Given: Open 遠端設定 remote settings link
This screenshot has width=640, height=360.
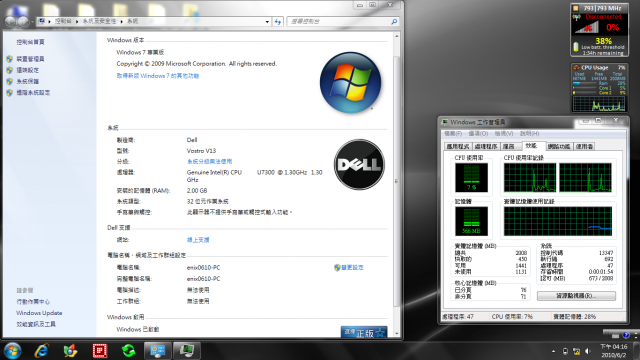Looking at the screenshot, I should click(27, 70).
